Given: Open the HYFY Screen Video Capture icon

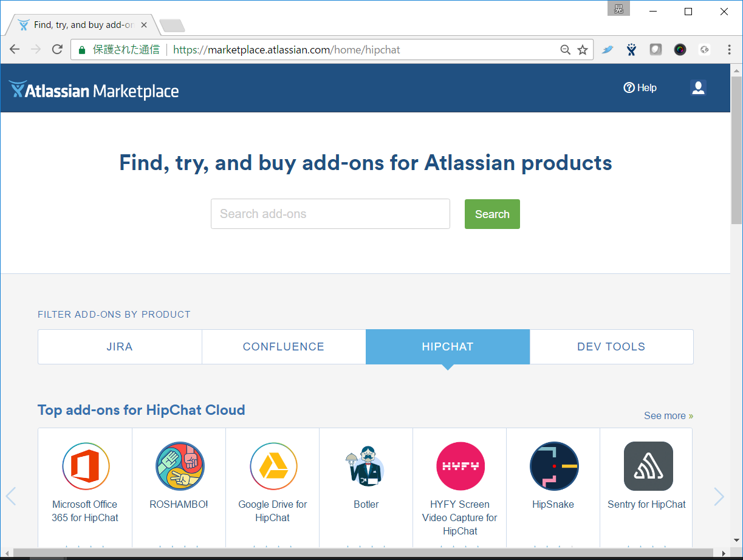Looking at the screenshot, I should point(461,466).
